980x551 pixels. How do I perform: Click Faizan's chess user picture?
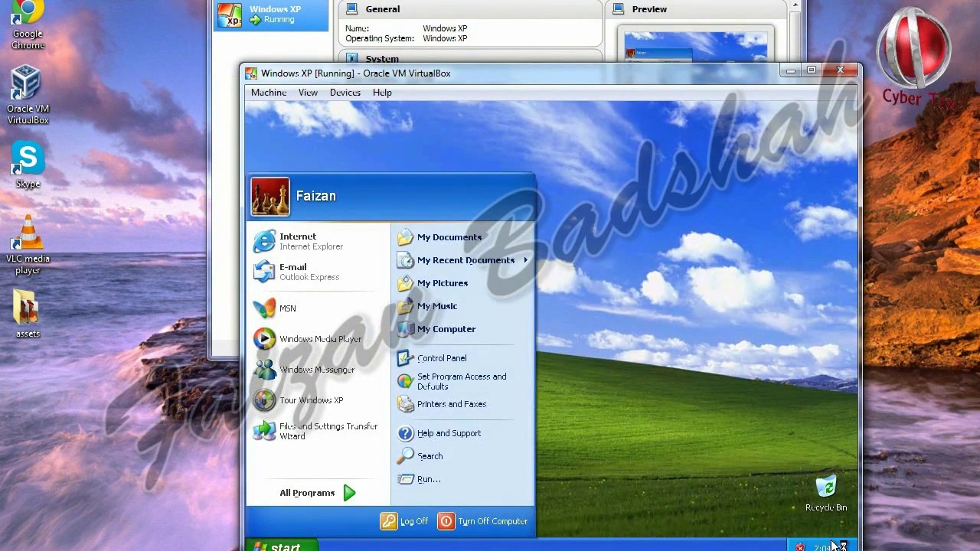[270, 197]
